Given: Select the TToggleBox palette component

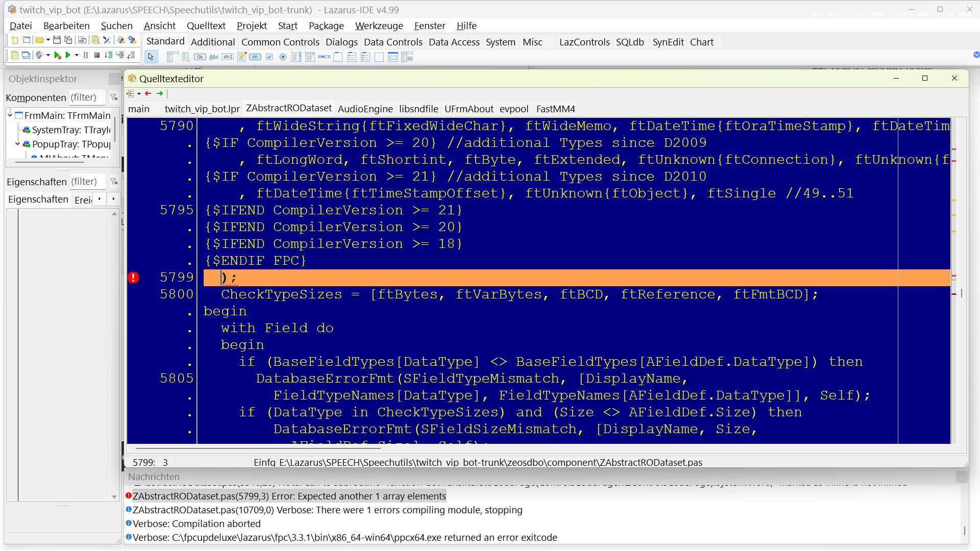Looking at the screenshot, I should [255, 57].
